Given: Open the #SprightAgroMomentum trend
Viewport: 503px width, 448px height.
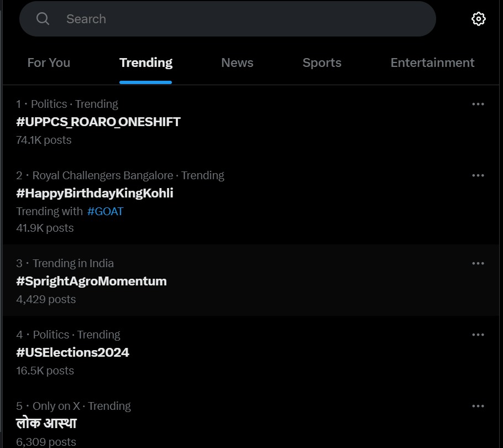Looking at the screenshot, I should click(91, 281).
